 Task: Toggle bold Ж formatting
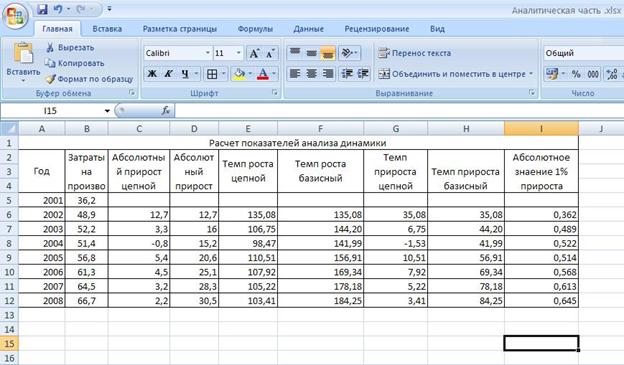[152, 74]
